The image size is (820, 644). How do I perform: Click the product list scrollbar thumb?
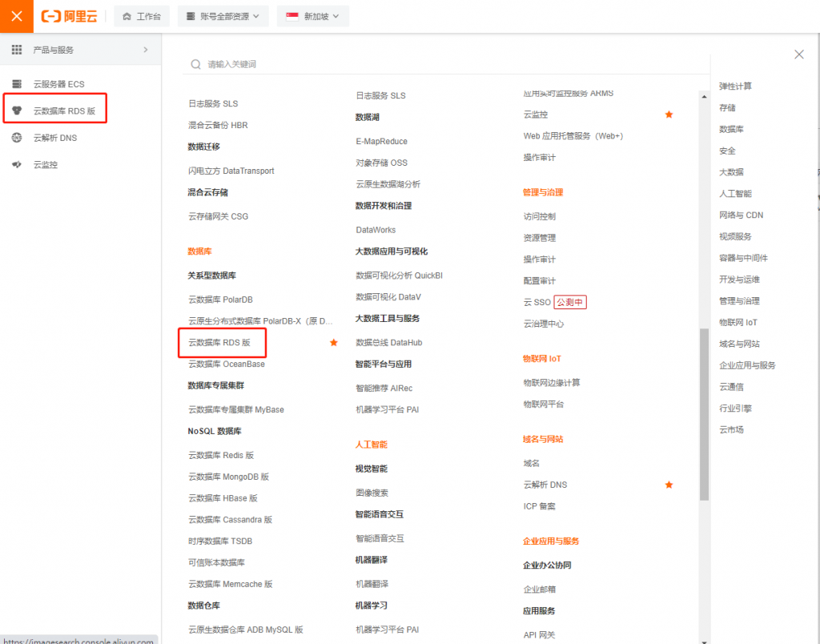[705, 414]
